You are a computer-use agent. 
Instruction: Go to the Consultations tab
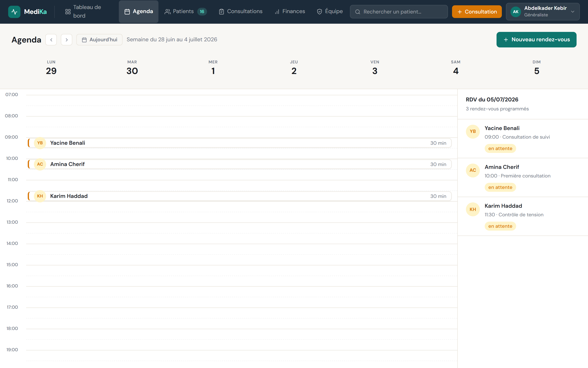tap(241, 11)
